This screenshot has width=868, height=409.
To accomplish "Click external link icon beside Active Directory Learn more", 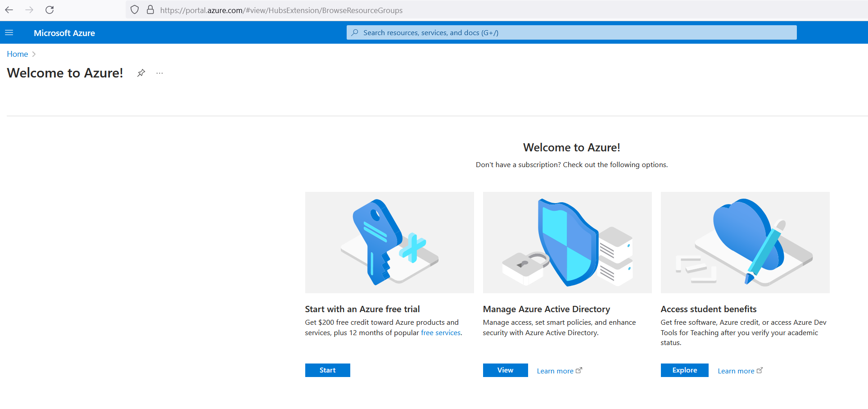I will [x=579, y=370].
